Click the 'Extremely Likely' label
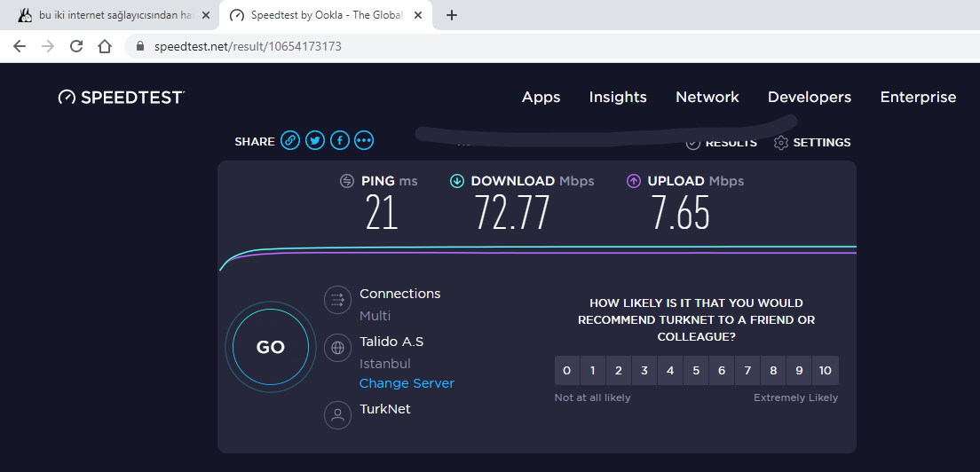This screenshot has height=472, width=980. (795, 397)
